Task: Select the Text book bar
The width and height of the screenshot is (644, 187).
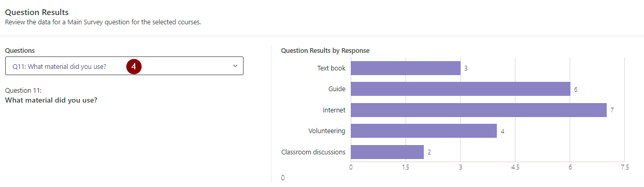Action: coord(406,68)
